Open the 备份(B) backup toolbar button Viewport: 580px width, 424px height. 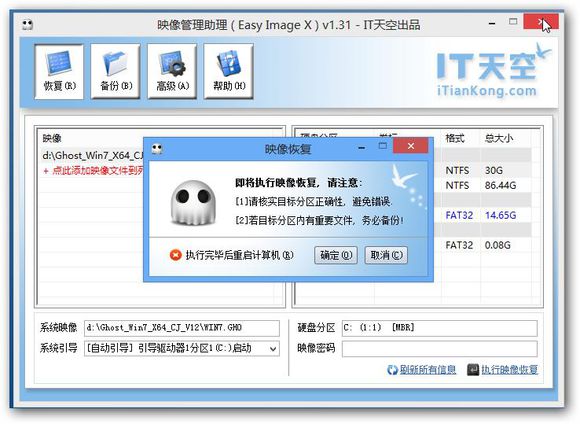(115, 72)
